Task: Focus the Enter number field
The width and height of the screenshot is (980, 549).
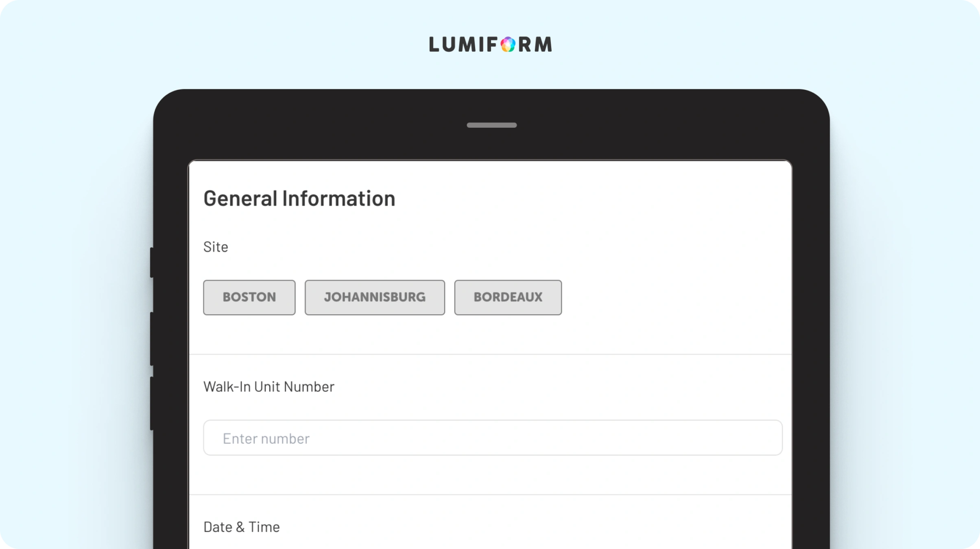Action: (x=493, y=438)
